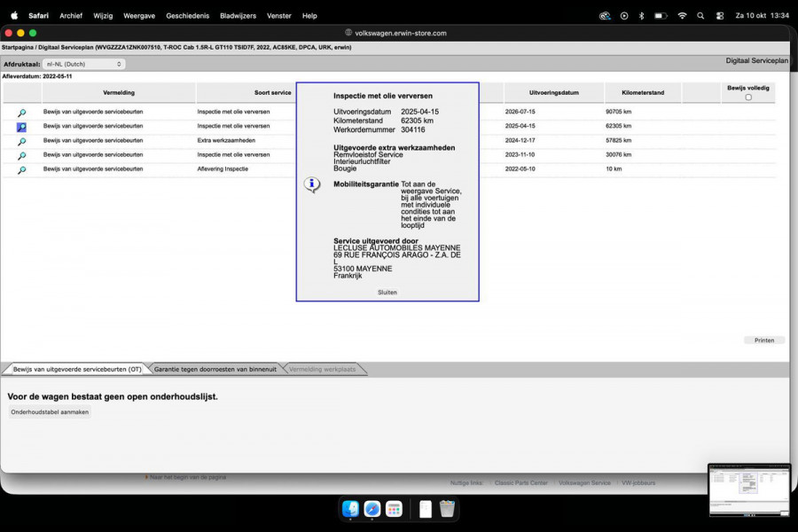
Task: Open the Classic Parts Center link
Action: (521, 482)
